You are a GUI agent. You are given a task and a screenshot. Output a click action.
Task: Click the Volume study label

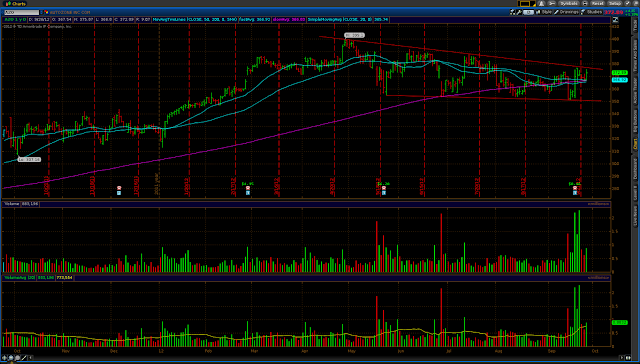(11, 203)
